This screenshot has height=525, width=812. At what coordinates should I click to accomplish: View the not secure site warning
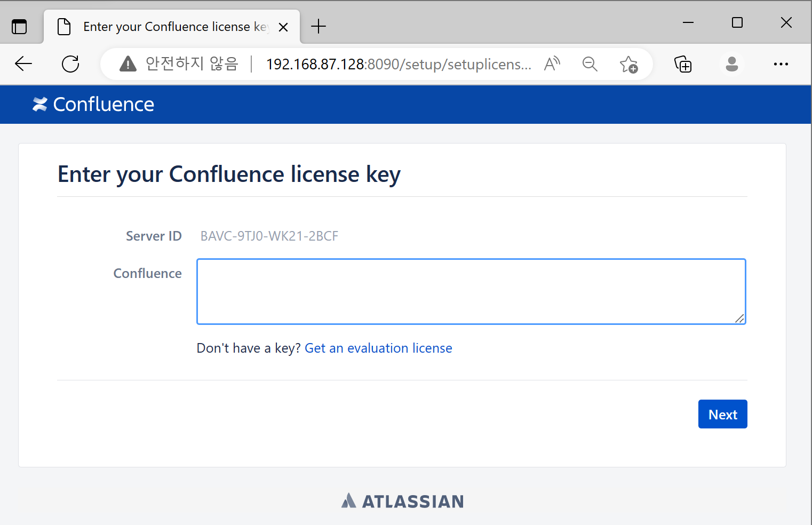[x=179, y=64]
